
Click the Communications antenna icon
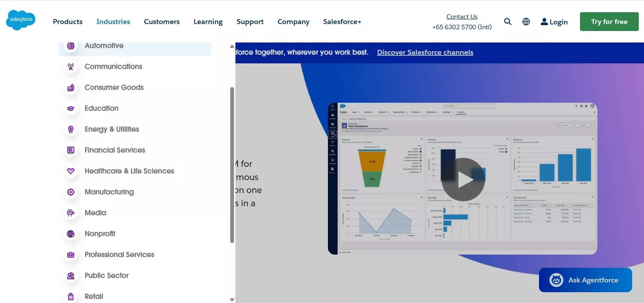click(71, 67)
